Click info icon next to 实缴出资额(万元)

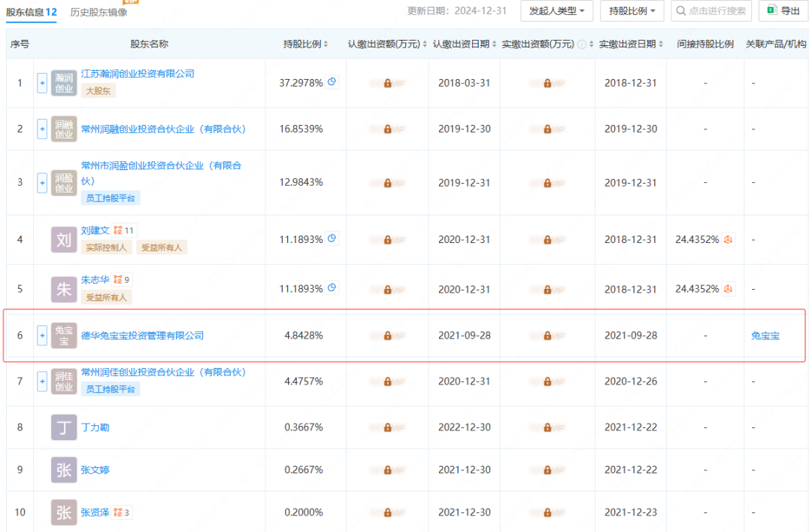click(582, 44)
